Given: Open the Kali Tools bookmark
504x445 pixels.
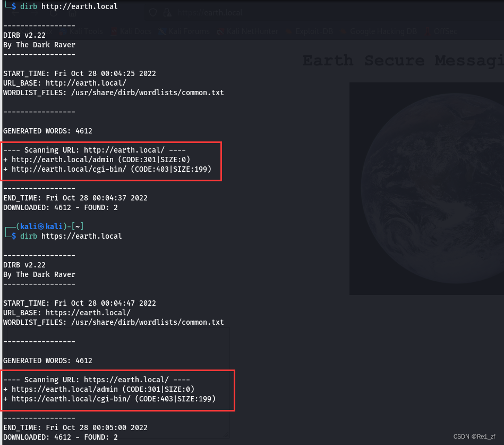Looking at the screenshot, I should [x=81, y=31].
